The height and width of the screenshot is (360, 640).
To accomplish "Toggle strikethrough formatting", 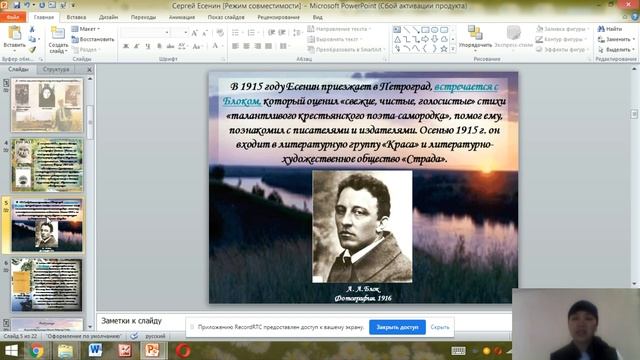I will pyautogui.click(x=170, y=46).
